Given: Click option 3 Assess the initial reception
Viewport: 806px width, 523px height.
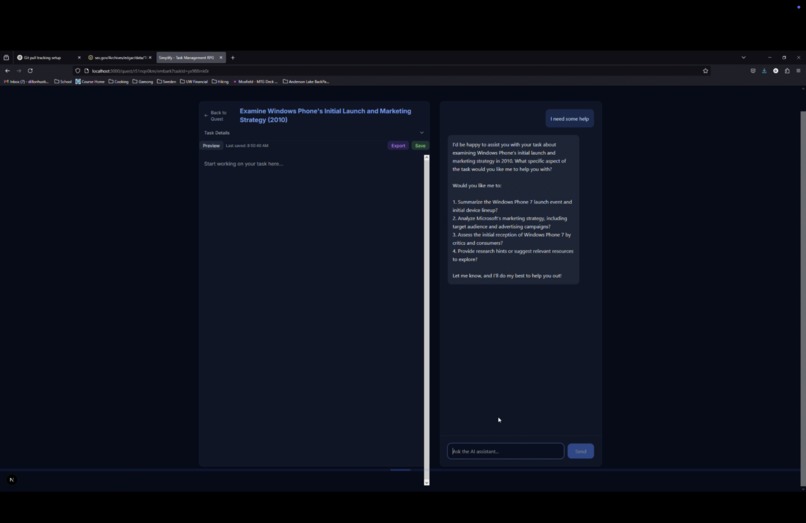Looking at the screenshot, I should click(512, 239).
